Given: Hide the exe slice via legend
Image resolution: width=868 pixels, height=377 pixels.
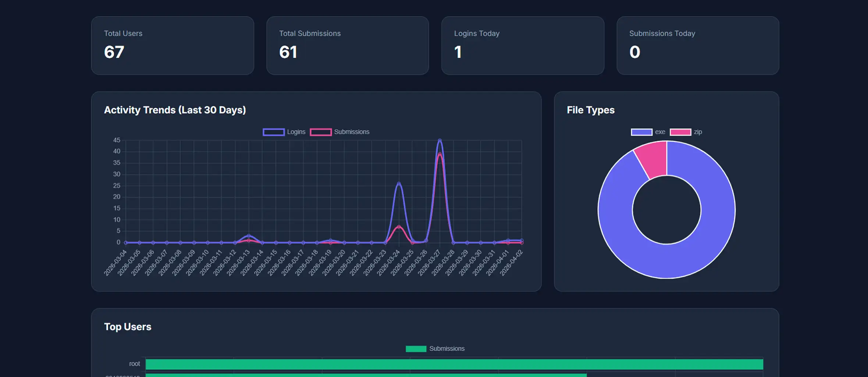Looking at the screenshot, I should tap(648, 132).
